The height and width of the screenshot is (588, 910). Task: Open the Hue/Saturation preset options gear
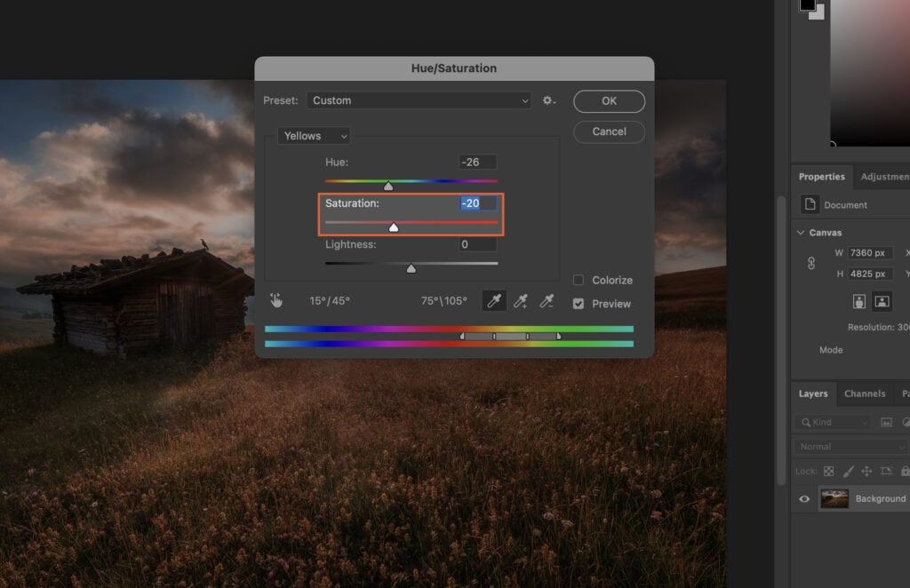click(x=548, y=100)
